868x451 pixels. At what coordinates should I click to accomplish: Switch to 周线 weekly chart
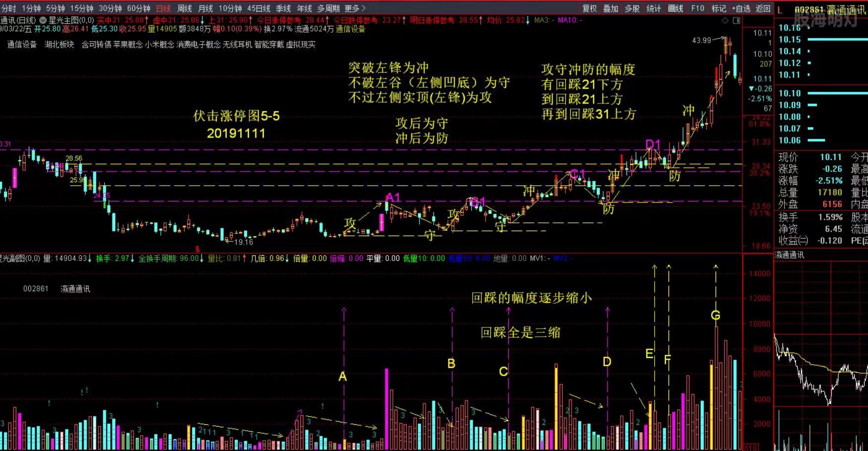pyautogui.click(x=184, y=8)
